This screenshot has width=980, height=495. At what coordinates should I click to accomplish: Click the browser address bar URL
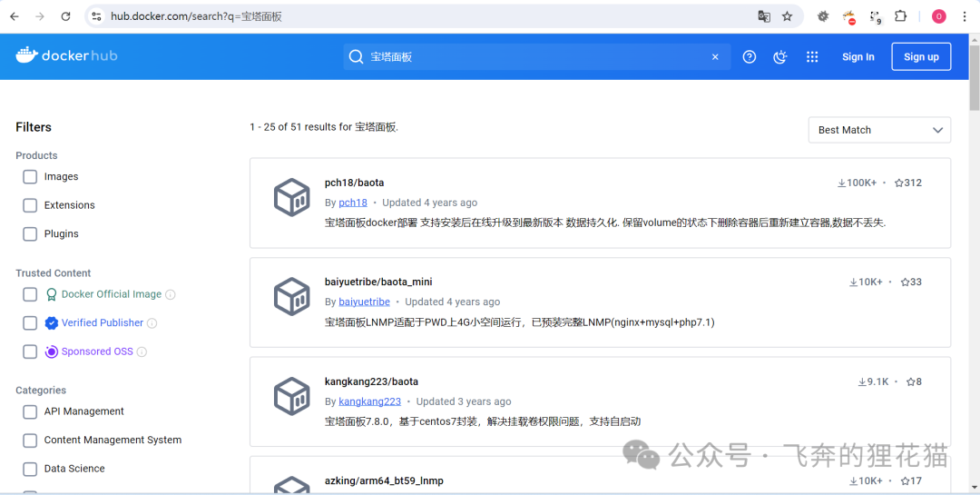[196, 16]
